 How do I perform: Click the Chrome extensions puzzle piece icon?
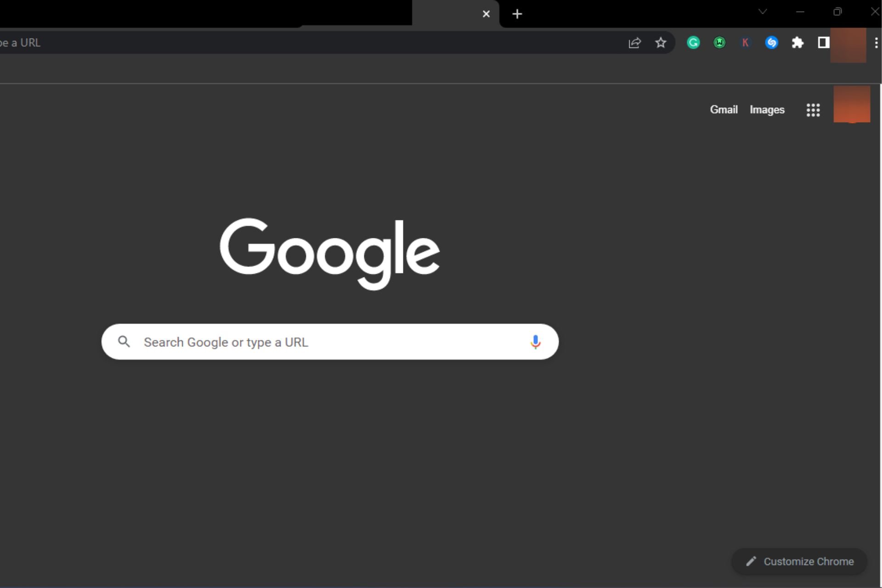point(797,43)
